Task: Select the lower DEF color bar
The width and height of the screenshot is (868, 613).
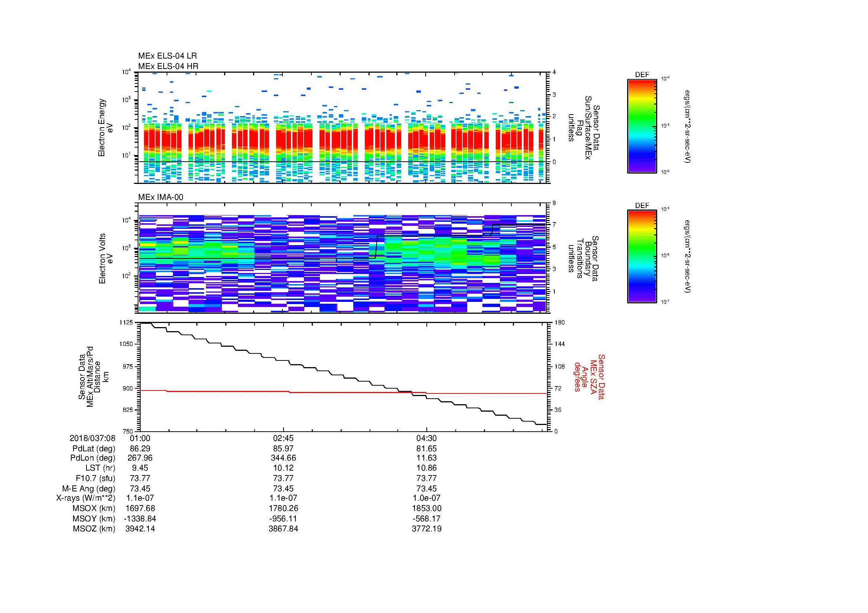Action: (642, 257)
